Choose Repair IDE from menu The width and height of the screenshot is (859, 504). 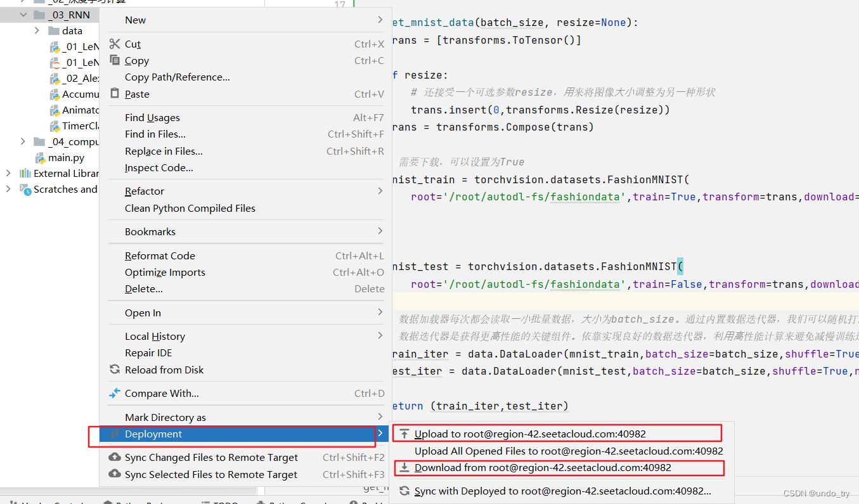[x=246, y=352]
